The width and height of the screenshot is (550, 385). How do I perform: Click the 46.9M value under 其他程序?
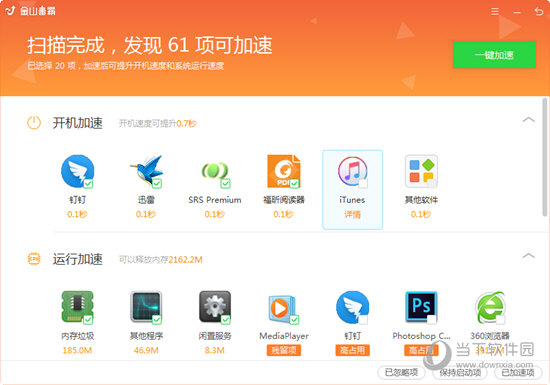pos(146,350)
